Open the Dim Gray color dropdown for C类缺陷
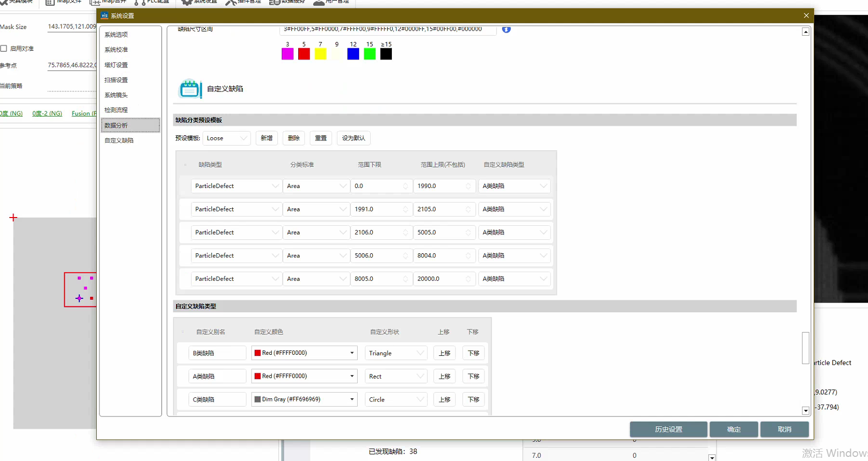Image resolution: width=868 pixels, height=461 pixels. [x=304, y=400]
